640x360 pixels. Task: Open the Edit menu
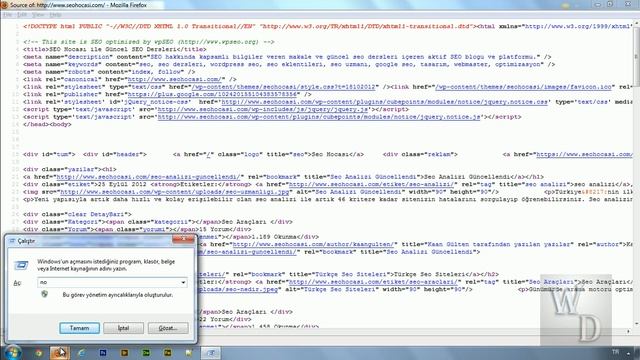tap(22, 15)
